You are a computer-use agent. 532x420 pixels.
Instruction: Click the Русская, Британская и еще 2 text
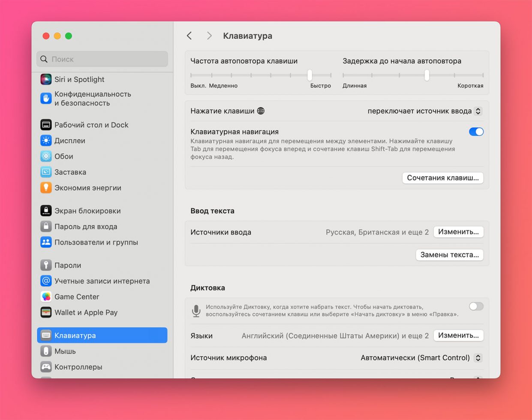click(x=377, y=232)
